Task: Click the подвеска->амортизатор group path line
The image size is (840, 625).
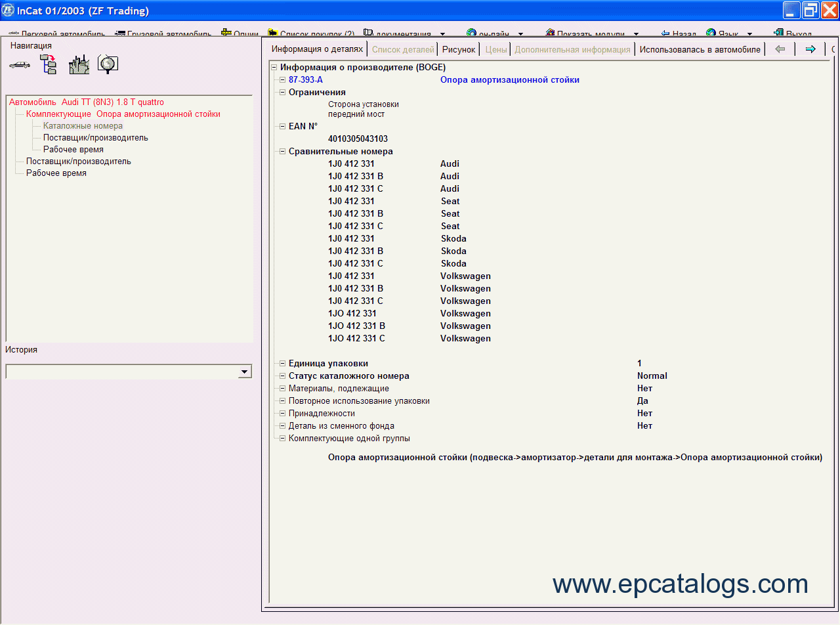Action: 575,457
